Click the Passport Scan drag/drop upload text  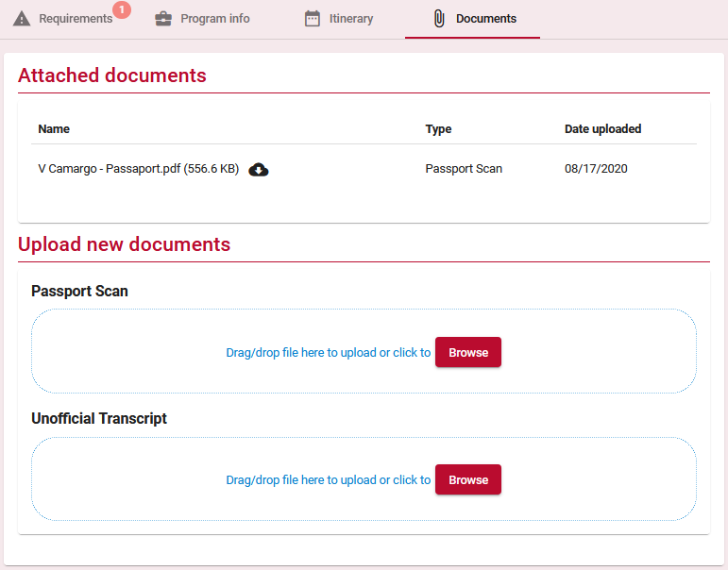pos(329,353)
